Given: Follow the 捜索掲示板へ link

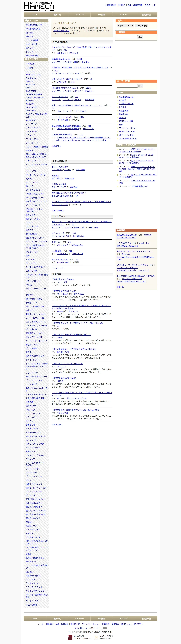Looking at the screenshot, I should pos(57,424).
